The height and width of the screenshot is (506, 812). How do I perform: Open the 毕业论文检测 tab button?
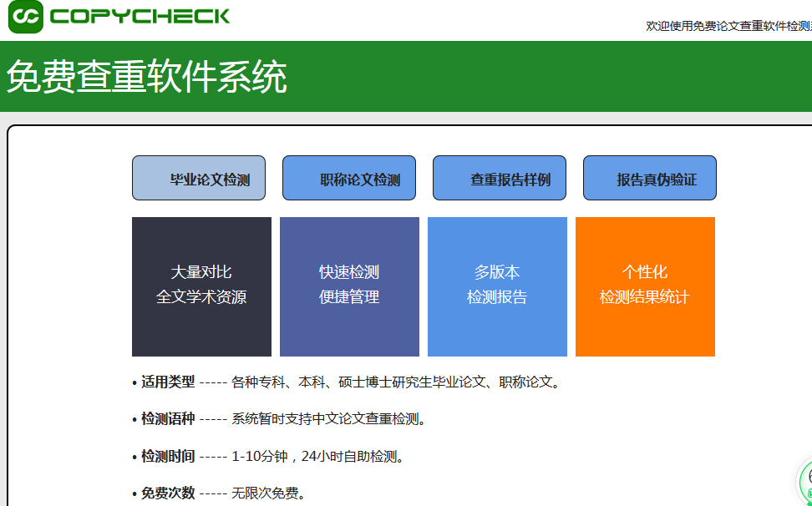click(199, 178)
